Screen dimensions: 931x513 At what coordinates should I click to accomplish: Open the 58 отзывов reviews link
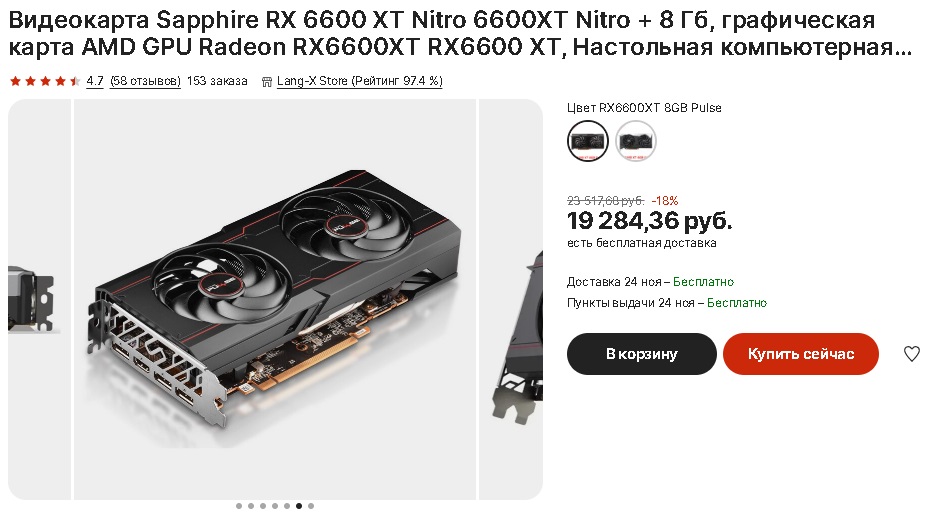tap(145, 81)
